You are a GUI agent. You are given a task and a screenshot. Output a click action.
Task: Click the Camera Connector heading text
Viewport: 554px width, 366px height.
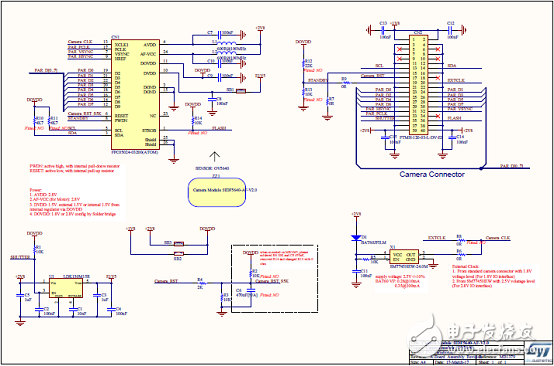point(432,174)
